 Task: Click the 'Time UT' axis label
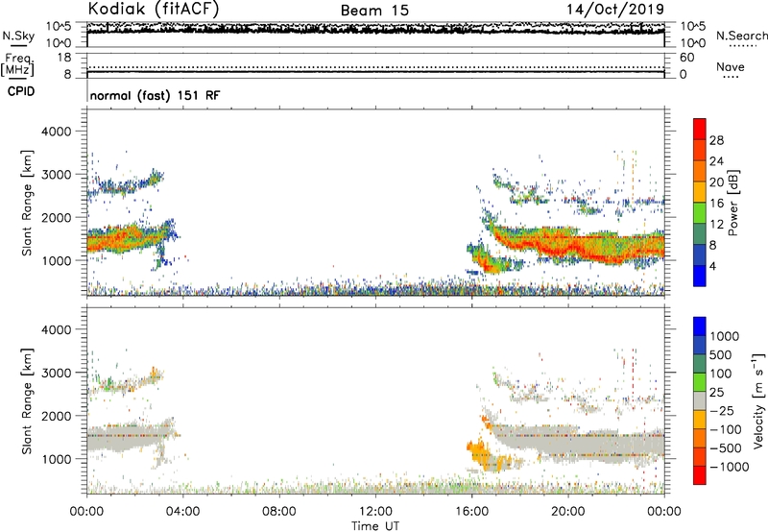375,526
